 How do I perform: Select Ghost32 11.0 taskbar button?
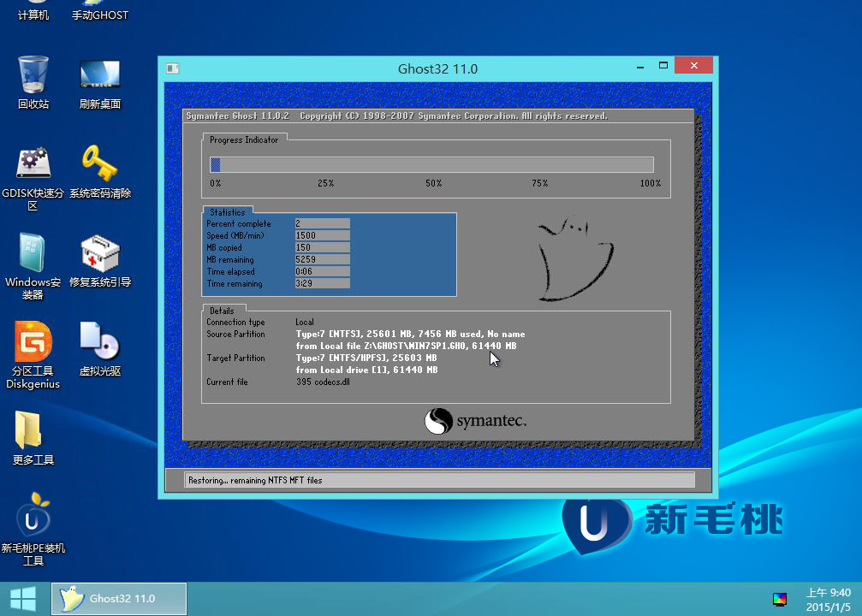coord(119,598)
